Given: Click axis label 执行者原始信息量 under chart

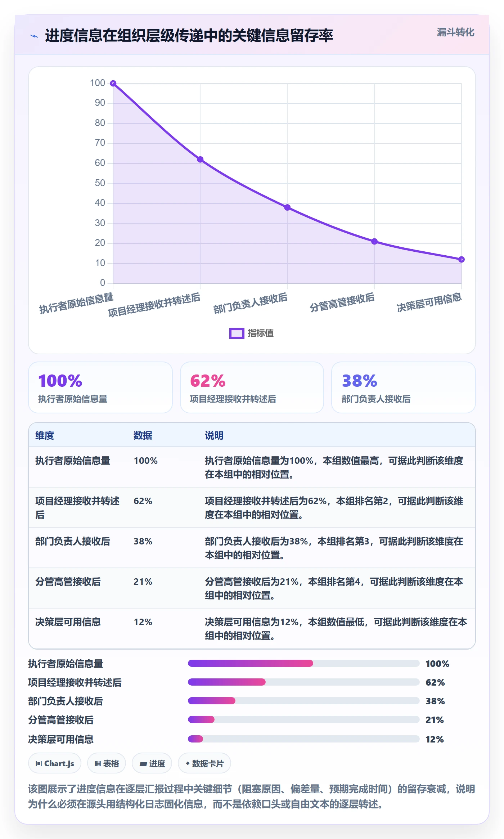Looking at the screenshot, I should [x=76, y=303].
